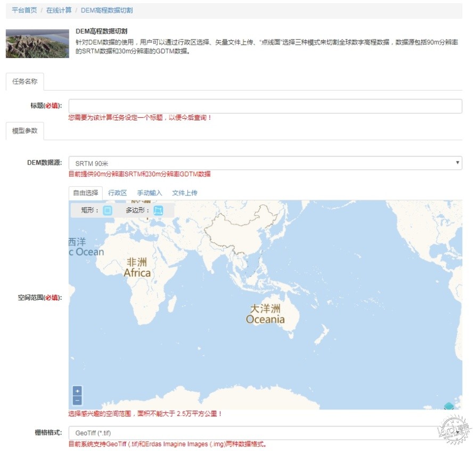Open the DEM数据源 SRTM 90米 dropdown

(x=265, y=163)
